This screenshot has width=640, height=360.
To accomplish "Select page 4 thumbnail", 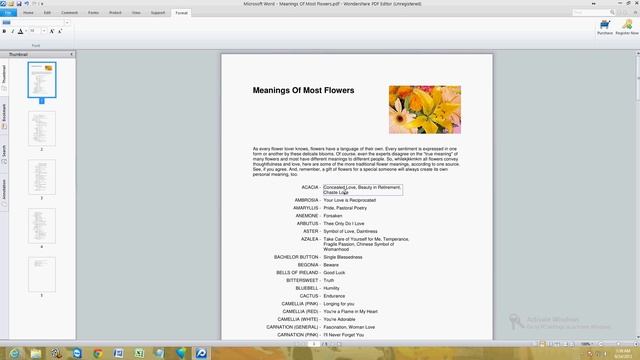I will pyautogui.click(x=42, y=226).
